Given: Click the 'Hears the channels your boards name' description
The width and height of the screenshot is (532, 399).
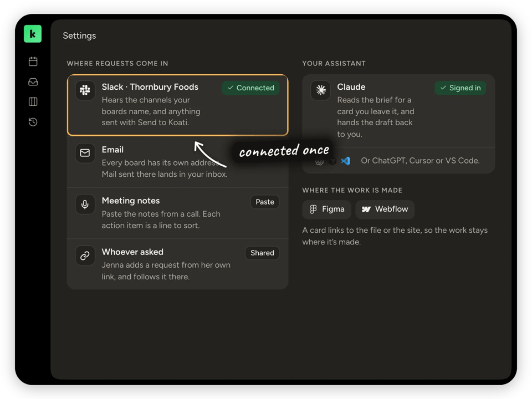Looking at the screenshot, I should tap(151, 111).
